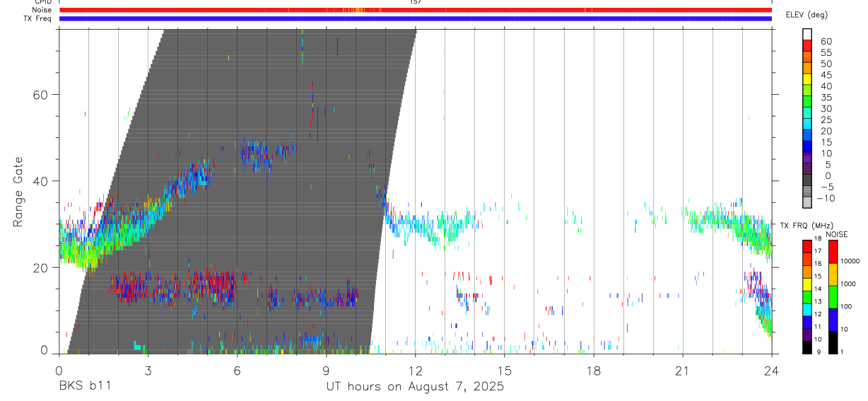Click 'UT hours on August 7, 2025' label
The width and height of the screenshot is (868, 401).
coord(415,387)
